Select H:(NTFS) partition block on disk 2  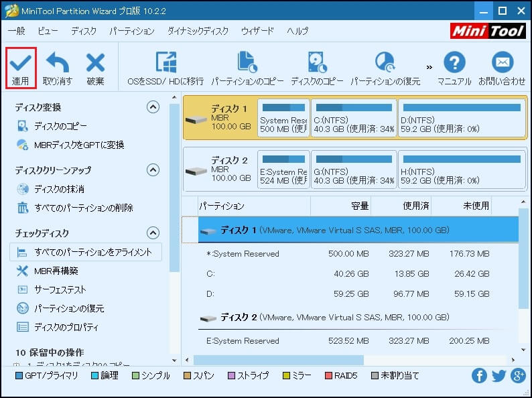pyautogui.click(x=462, y=170)
